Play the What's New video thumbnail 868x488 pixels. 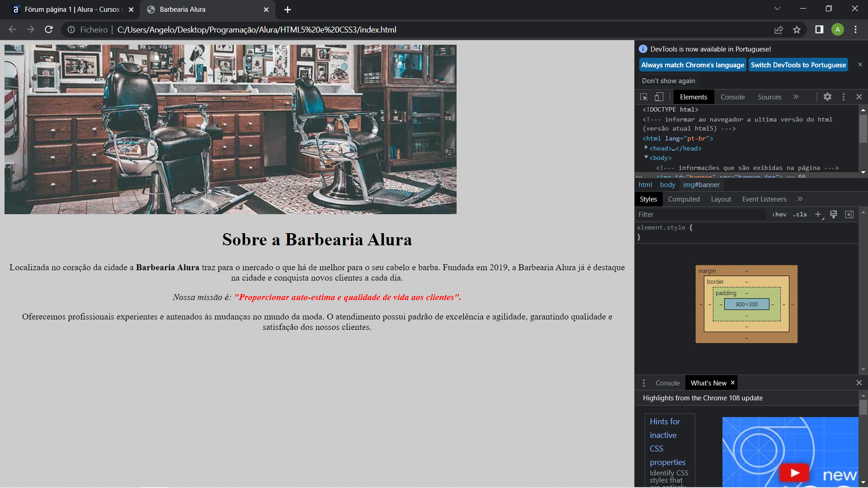point(794,473)
